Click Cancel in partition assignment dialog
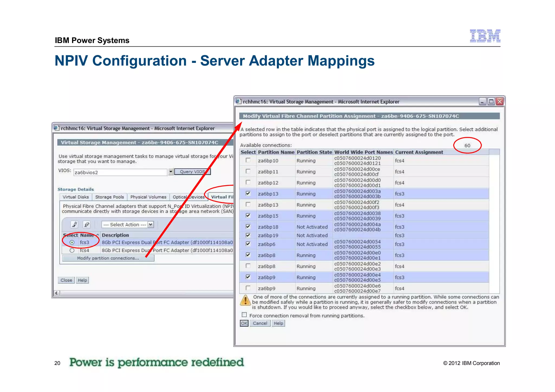The image size is (555, 392). click(x=260, y=323)
